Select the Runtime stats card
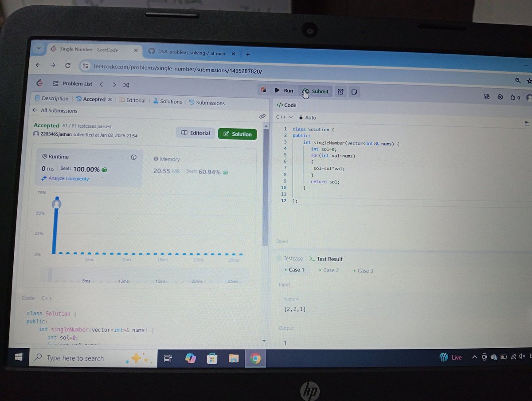The width and height of the screenshot is (532, 401). (x=90, y=168)
